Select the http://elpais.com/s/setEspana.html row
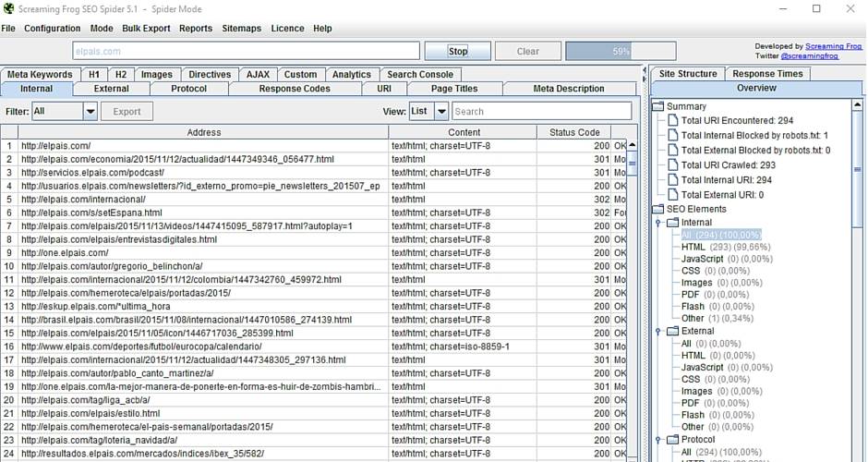 (315, 213)
